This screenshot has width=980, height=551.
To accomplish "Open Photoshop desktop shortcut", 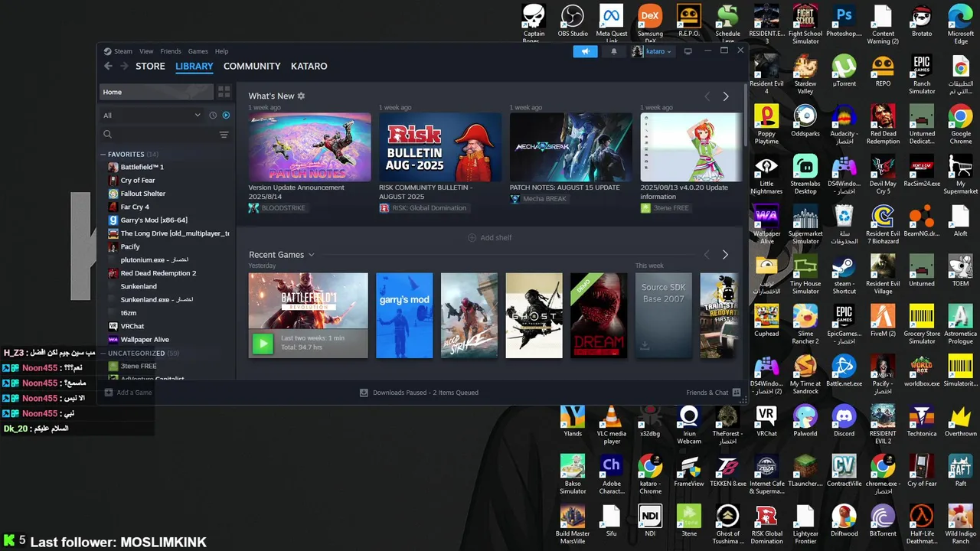I will click(x=844, y=21).
